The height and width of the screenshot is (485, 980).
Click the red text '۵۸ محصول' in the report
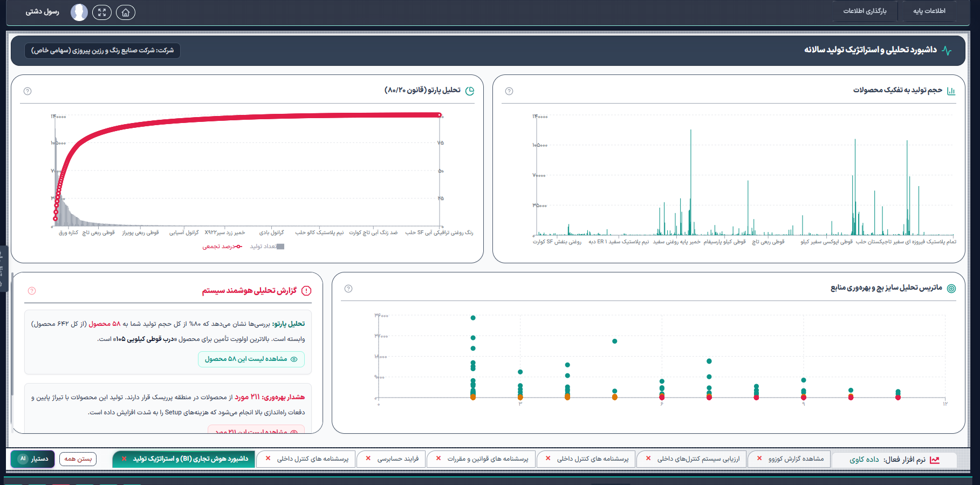(105, 324)
